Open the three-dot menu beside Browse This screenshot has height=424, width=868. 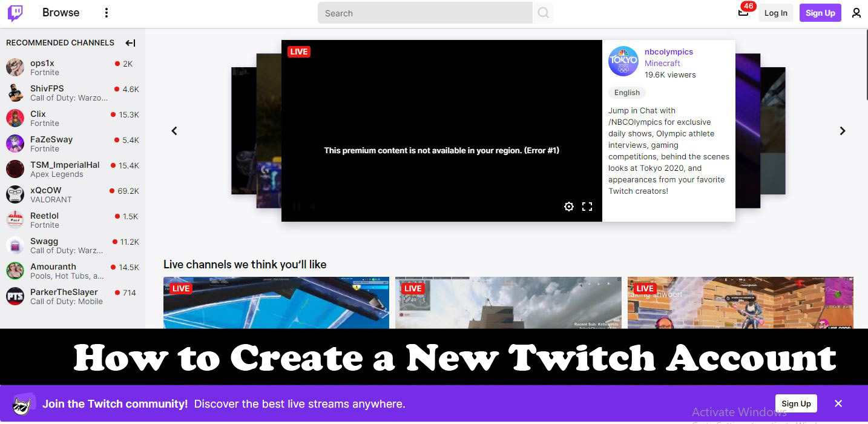(x=107, y=12)
